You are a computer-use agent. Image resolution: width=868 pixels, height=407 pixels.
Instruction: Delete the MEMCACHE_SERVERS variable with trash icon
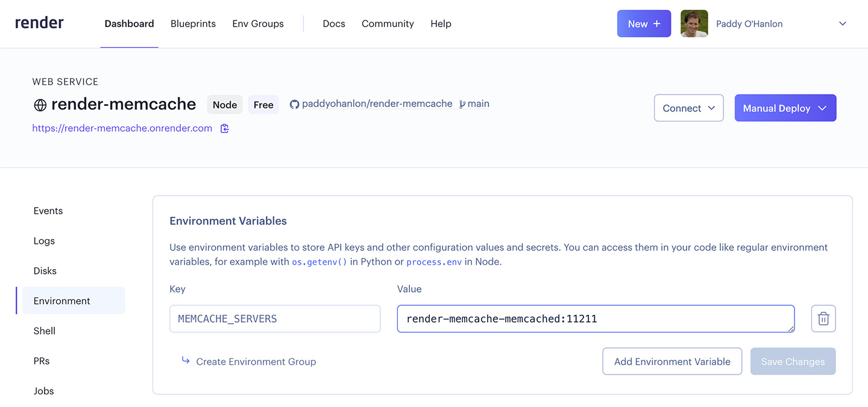pos(823,318)
